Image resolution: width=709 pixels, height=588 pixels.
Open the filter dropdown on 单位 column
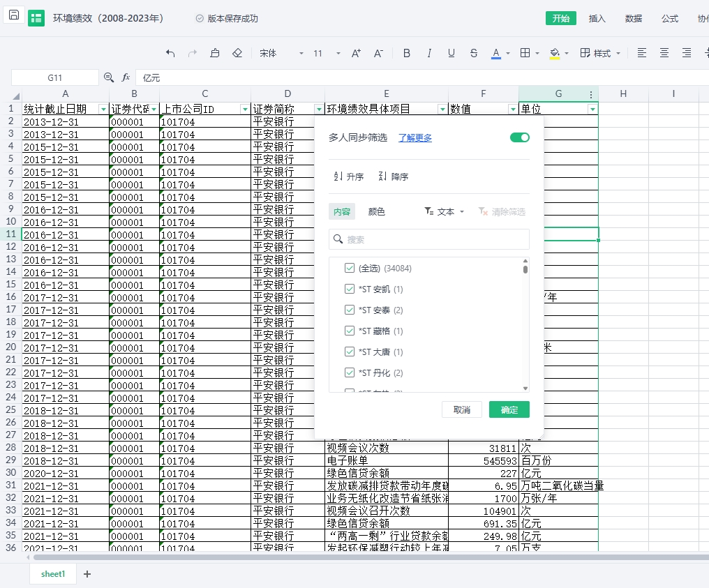click(592, 109)
